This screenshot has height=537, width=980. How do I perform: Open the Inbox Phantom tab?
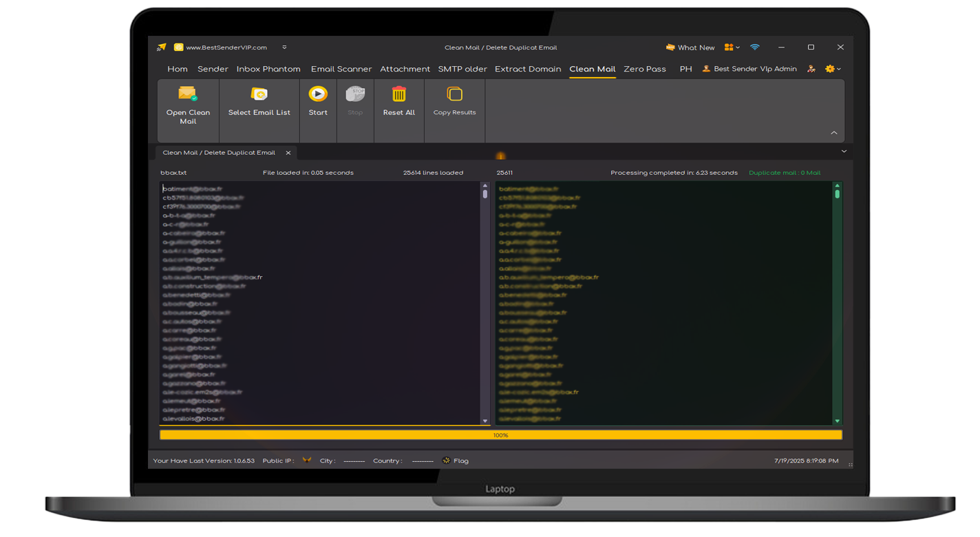268,69
